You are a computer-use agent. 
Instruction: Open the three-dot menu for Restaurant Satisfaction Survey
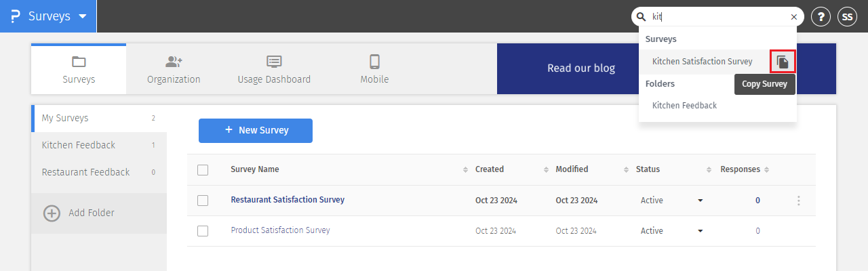point(798,201)
